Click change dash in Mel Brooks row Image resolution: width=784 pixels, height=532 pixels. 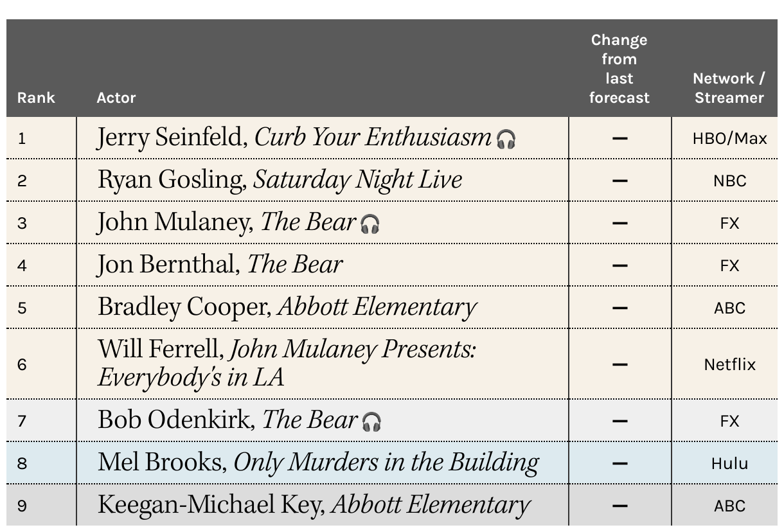[x=619, y=463]
